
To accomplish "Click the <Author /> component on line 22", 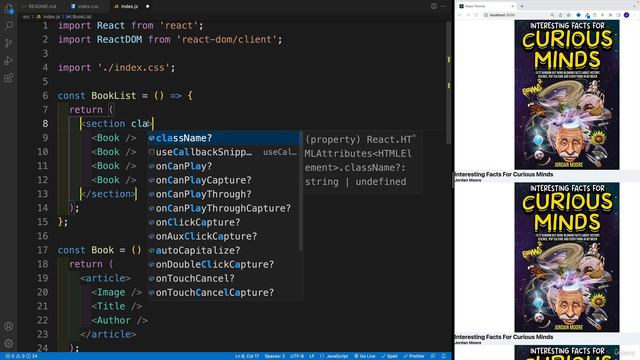I will [119, 320].
